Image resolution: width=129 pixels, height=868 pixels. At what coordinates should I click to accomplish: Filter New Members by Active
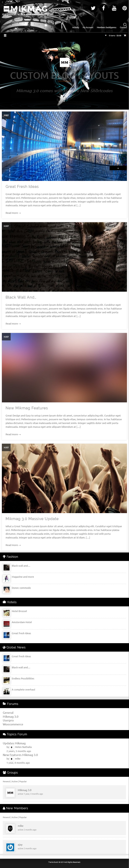pyautogui.click(x=15, y=817)
